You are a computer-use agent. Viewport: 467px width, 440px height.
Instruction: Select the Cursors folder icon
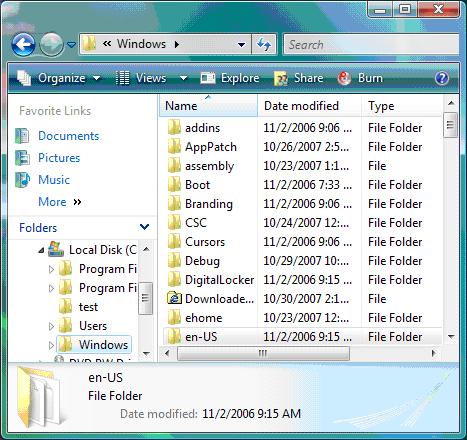point(174,242)
